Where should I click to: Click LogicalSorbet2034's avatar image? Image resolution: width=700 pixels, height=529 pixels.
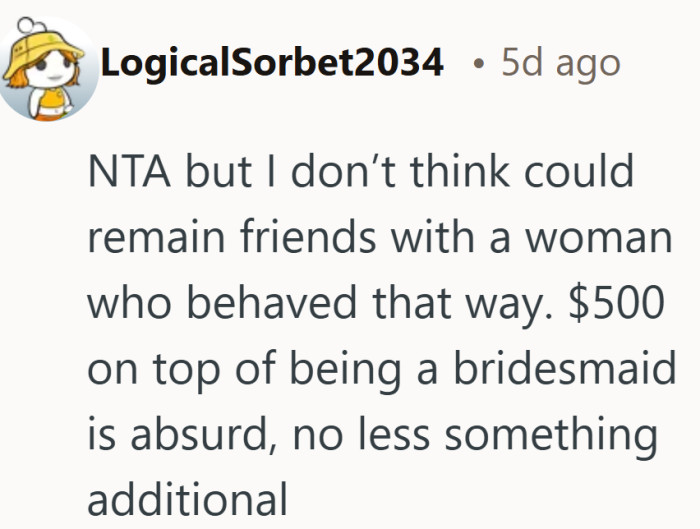coord(50,66)
